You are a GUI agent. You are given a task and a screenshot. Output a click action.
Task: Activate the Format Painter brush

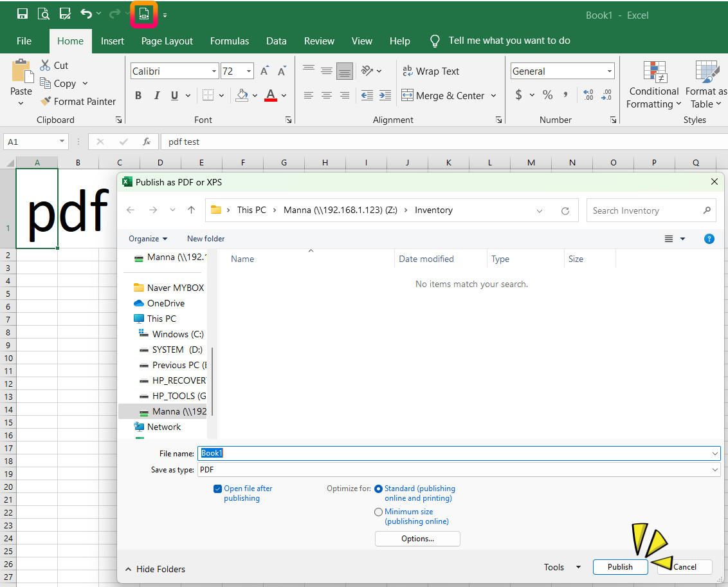click(x=46, y=101)
